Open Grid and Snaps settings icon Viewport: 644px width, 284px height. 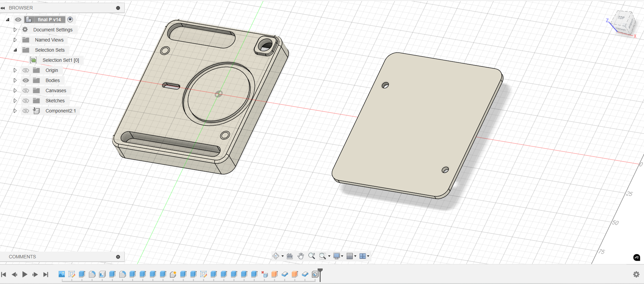click(350, 256)
